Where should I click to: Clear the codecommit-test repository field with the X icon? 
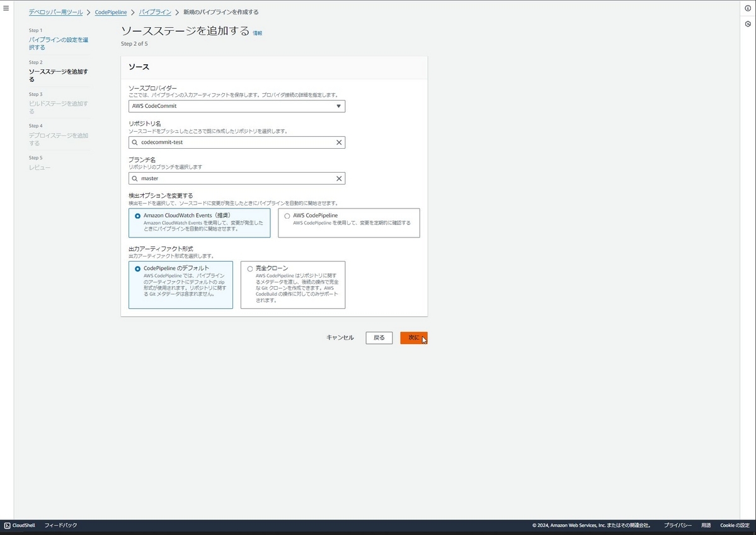[339, 142]
